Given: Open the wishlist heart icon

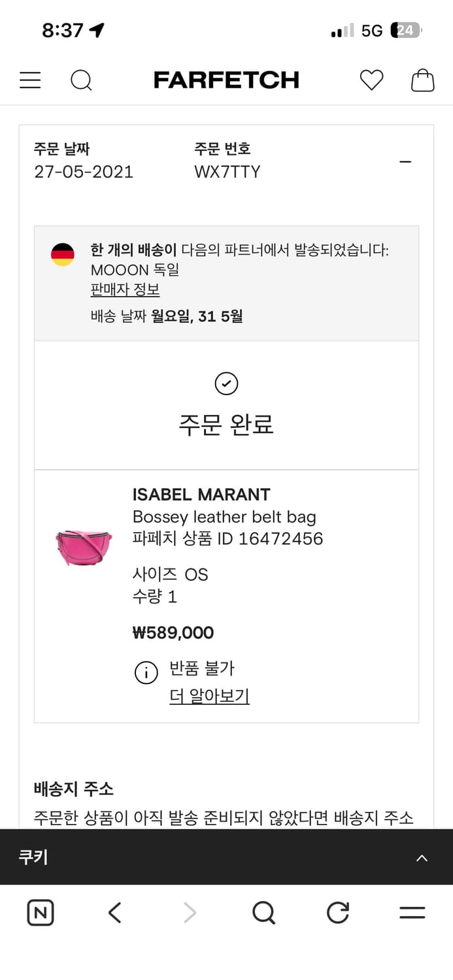Looking at the screenshot, I should (371, 80).
